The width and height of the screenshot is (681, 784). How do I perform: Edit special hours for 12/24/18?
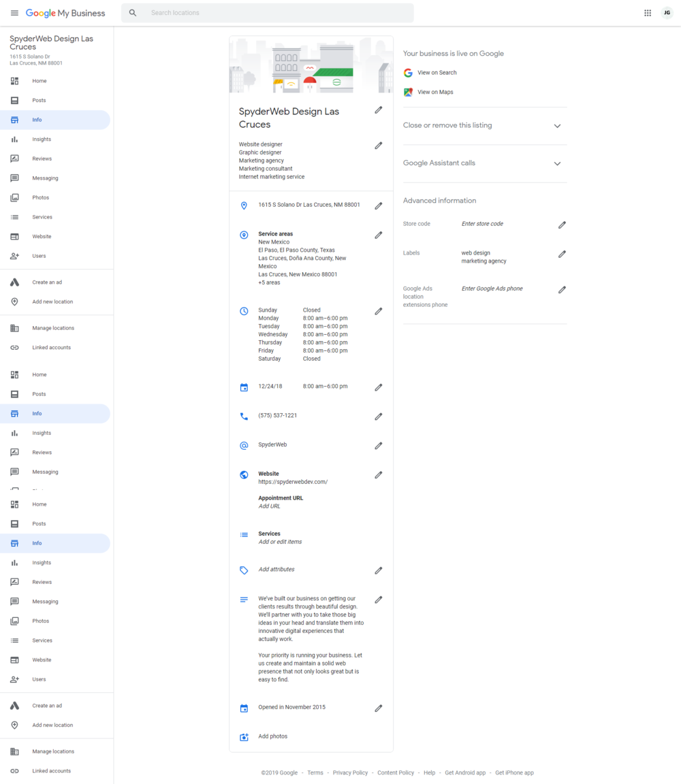(379, 387)
